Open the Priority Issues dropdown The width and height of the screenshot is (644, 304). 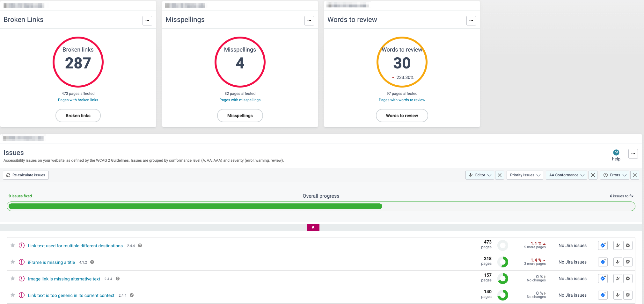(524, 175)
